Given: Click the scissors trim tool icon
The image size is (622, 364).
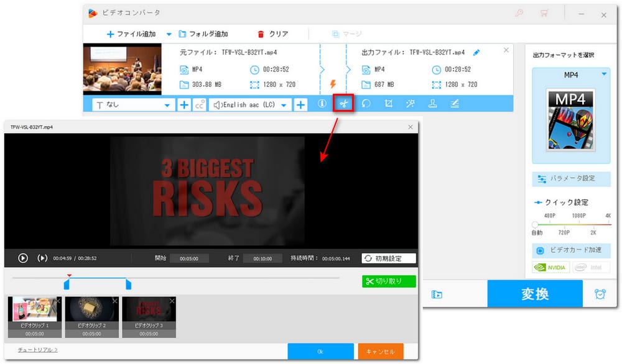Looking at the screenshot, I should click(x=343, y=104).
